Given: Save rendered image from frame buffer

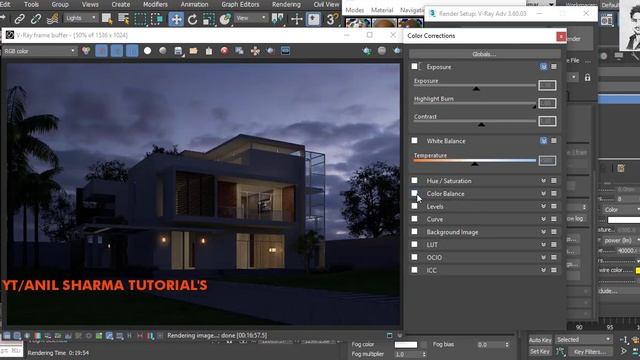Looking at the screenshot, I should (x=178, y=51).
